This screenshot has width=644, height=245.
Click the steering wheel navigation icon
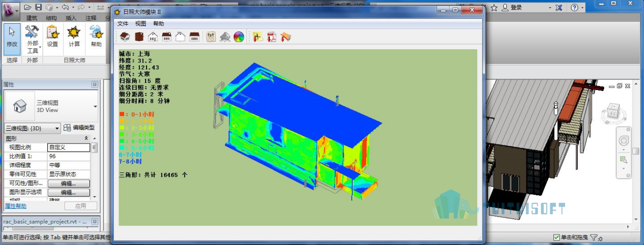624,141
